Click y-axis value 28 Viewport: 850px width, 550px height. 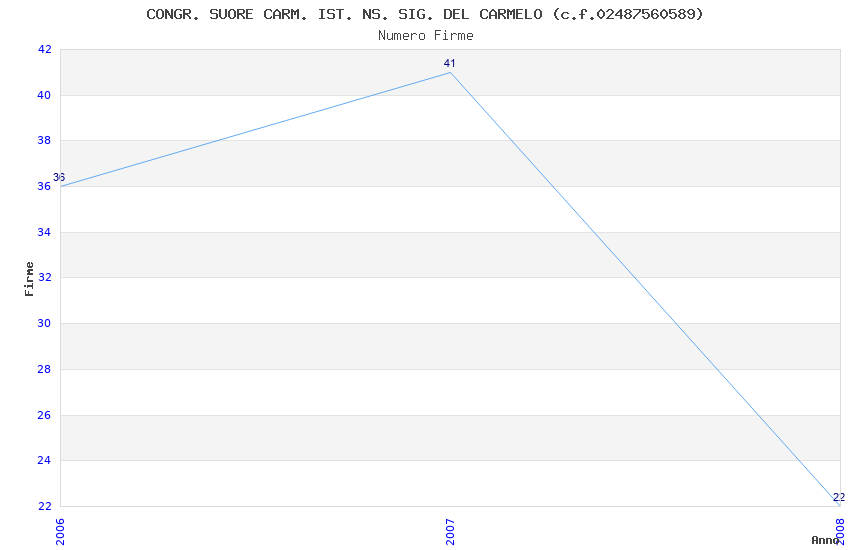(x=44, y=370)
